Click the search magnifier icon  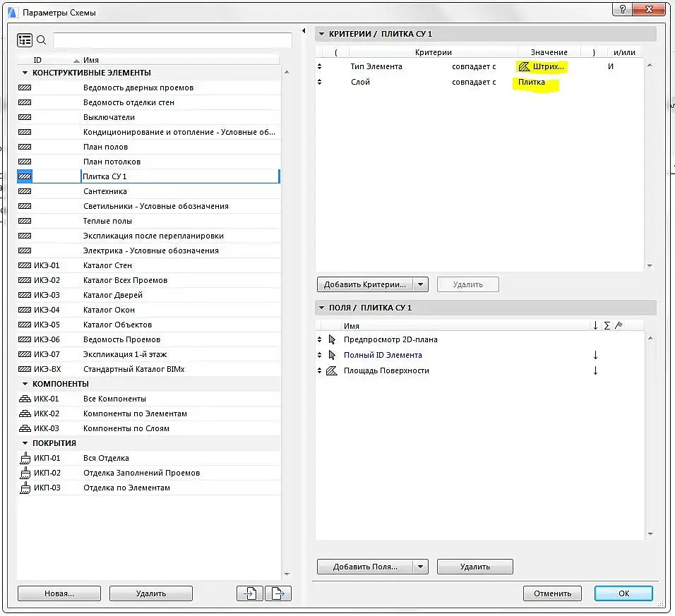point(42,40)
